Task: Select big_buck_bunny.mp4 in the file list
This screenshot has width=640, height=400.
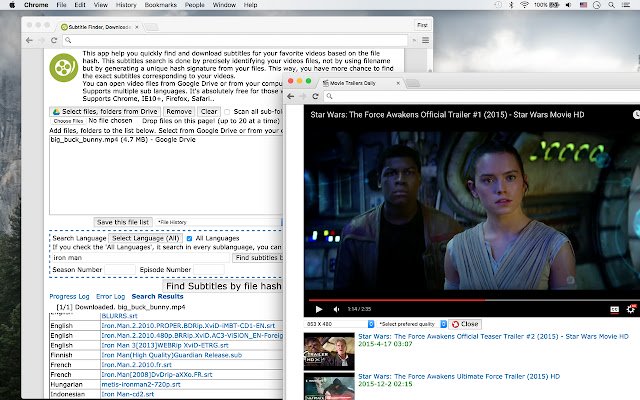Action: pyautogui.click(x=123, y=140)
